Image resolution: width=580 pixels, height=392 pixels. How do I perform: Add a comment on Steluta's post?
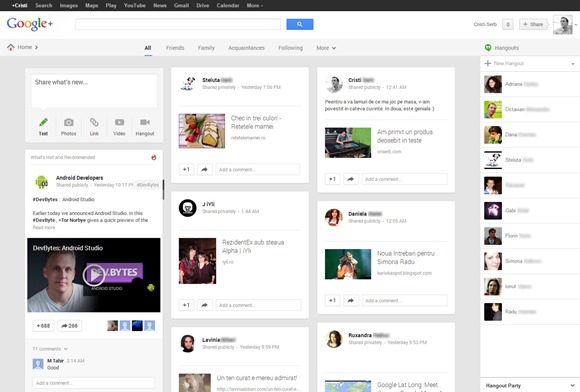pos(257,169)
